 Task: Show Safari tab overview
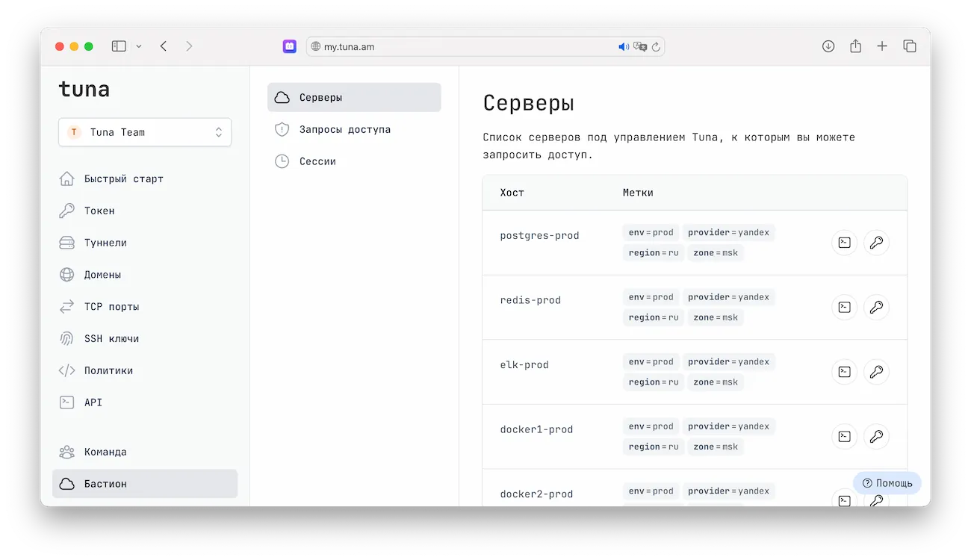click(909, 46)
